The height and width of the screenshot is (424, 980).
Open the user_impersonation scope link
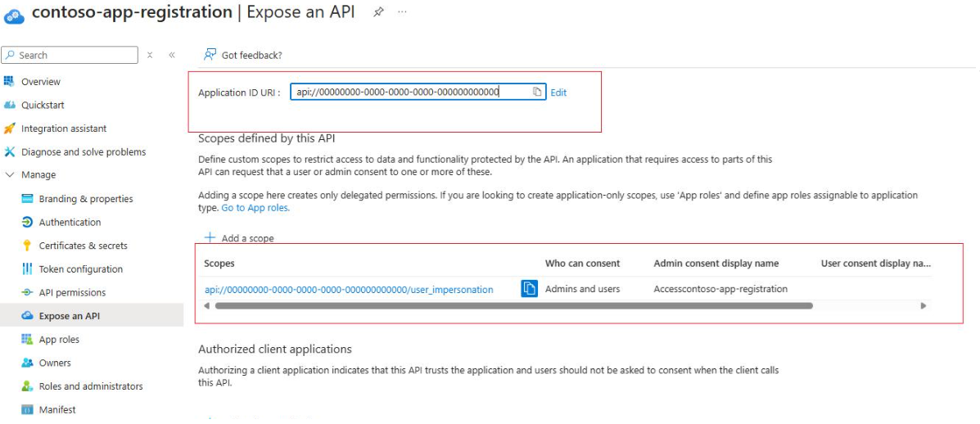(349, 289)
